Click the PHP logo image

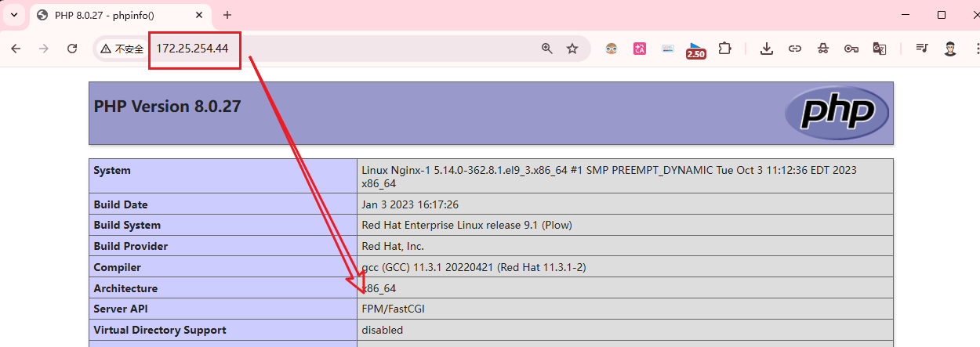pos(837,113)
